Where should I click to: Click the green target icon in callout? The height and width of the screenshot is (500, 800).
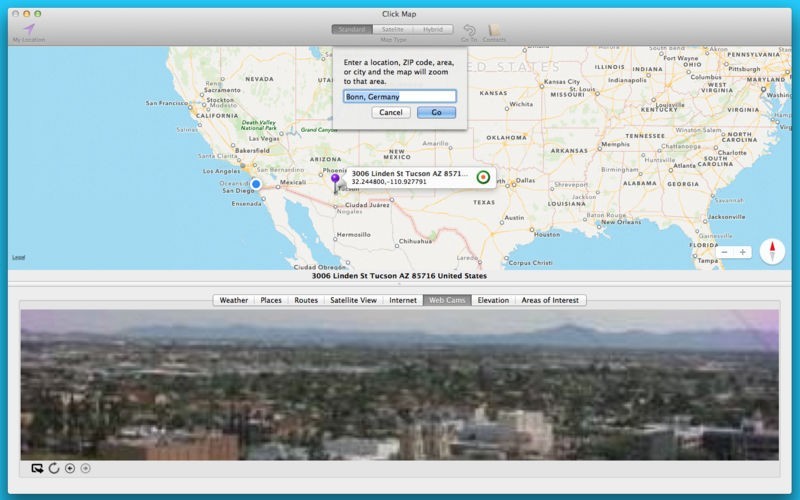(483, 177)
